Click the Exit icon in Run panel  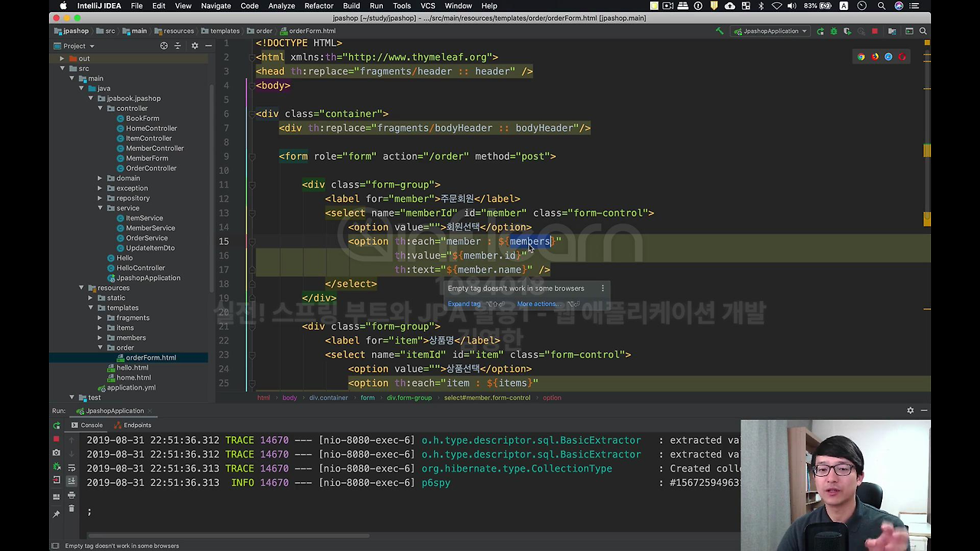pyautogui.click(x=56, y=481)
